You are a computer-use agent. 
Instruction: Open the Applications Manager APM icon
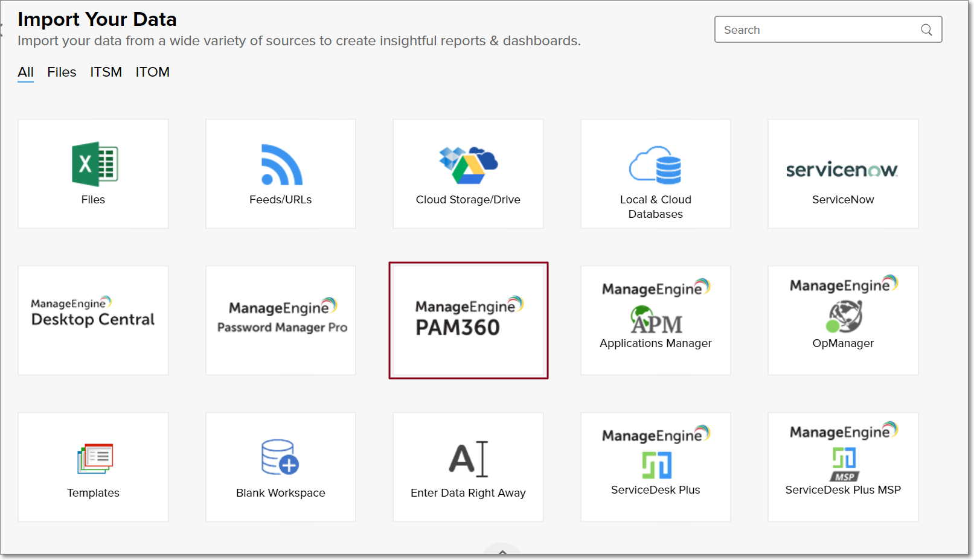656,319
